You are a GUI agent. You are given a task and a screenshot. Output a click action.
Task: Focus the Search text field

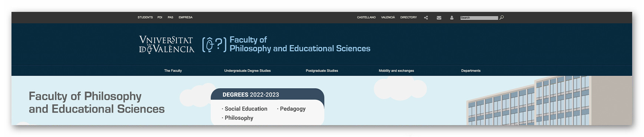[x=479, y=18]
